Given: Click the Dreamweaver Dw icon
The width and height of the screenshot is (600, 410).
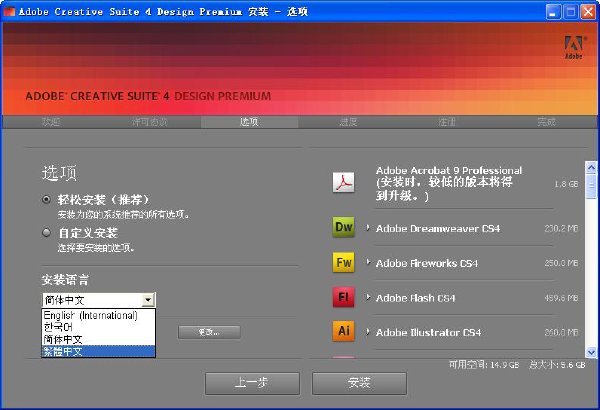Looking at the screenshot, I should (x=343, y=227).
